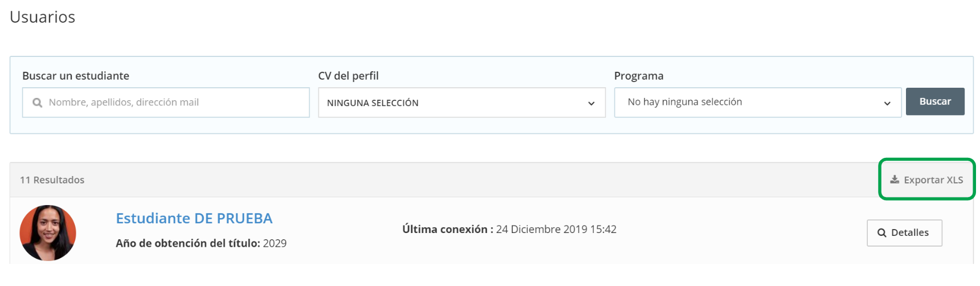Click the download icon beside Exportar XLS
This screenshot has width=980, height=286.
point(895,179)
